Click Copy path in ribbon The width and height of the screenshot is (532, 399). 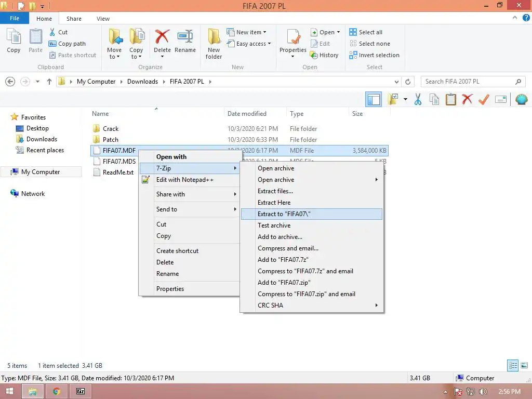tap(67, 44)
